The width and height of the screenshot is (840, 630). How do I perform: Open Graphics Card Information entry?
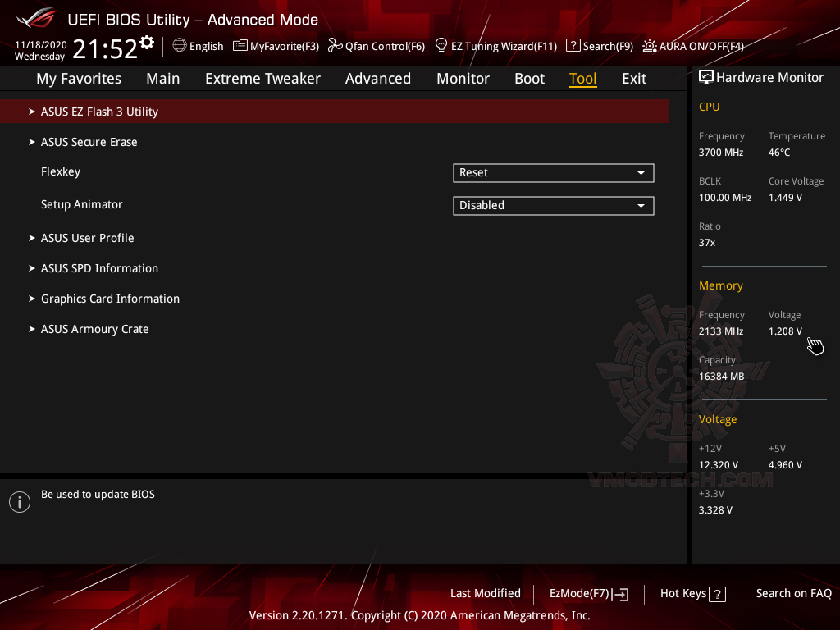pos(111,299)
